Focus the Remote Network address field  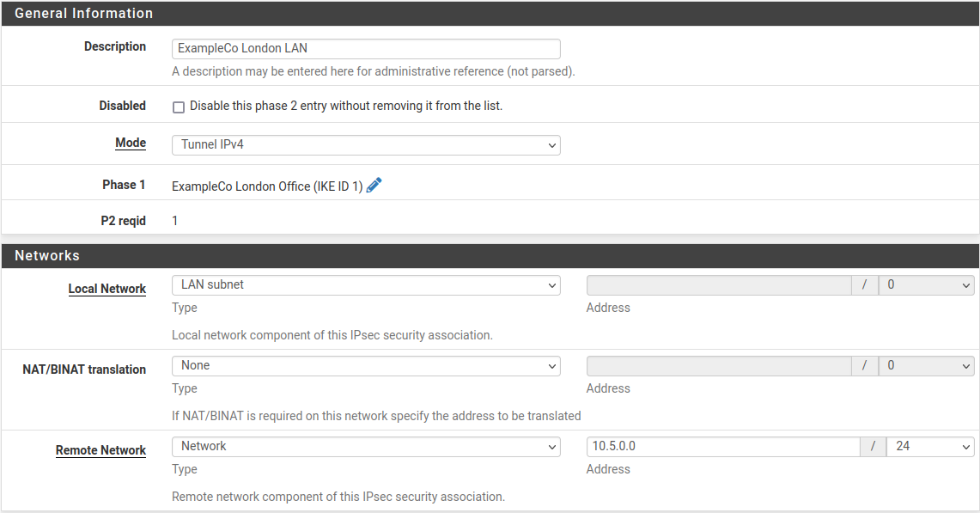722,447
